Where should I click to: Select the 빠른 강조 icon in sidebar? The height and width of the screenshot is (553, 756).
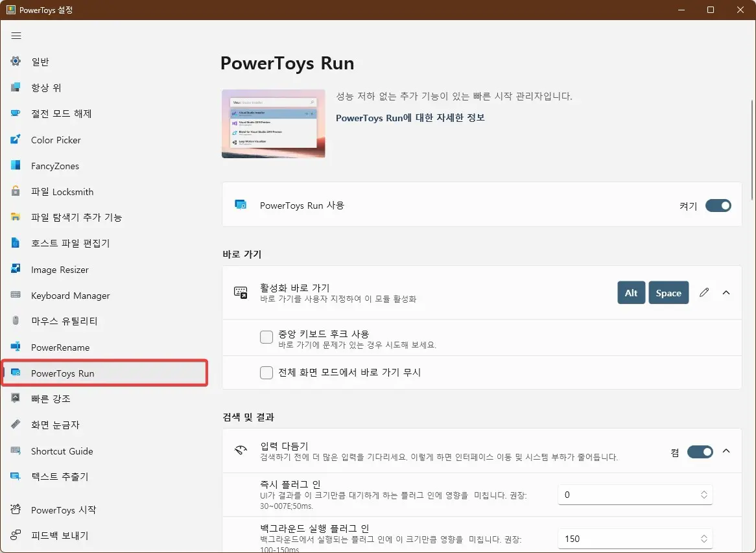pos(16,398)
